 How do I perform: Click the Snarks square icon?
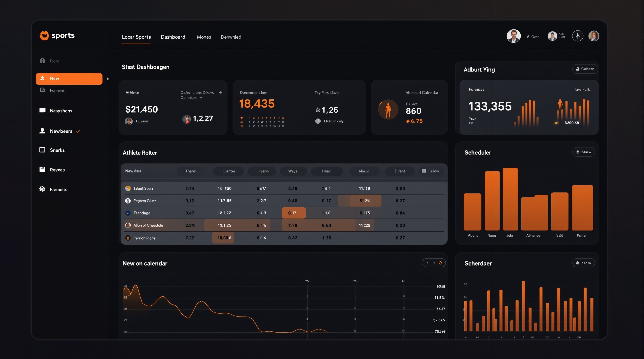click(42, 150)
